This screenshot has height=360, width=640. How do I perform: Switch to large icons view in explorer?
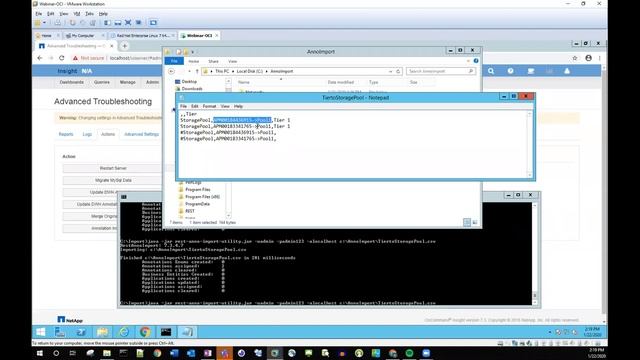click(475, 222)
